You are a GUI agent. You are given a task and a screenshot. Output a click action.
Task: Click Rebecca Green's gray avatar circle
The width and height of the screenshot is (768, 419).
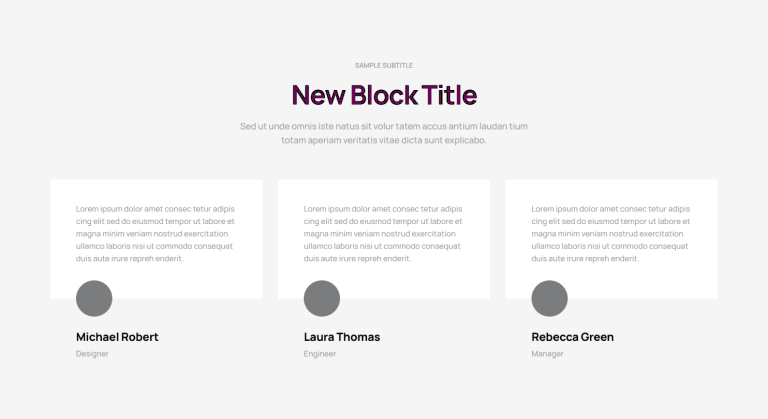coord(550,298)
